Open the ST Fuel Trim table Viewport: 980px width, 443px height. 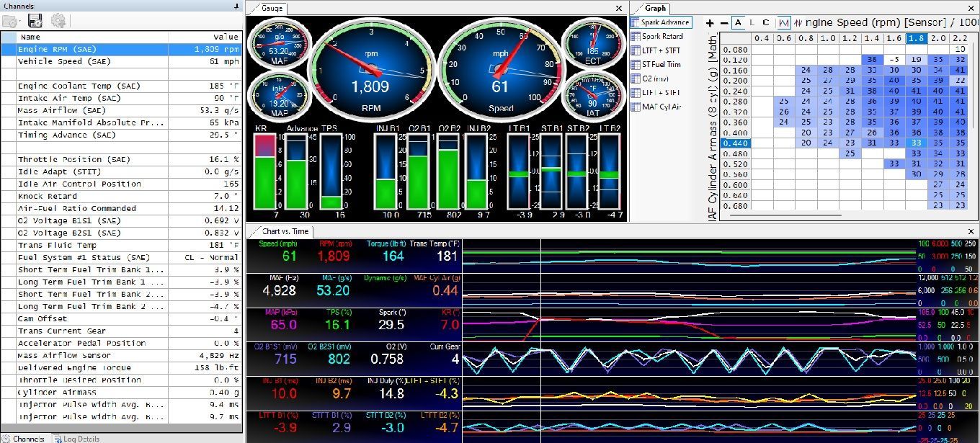[x=661, y=64]
